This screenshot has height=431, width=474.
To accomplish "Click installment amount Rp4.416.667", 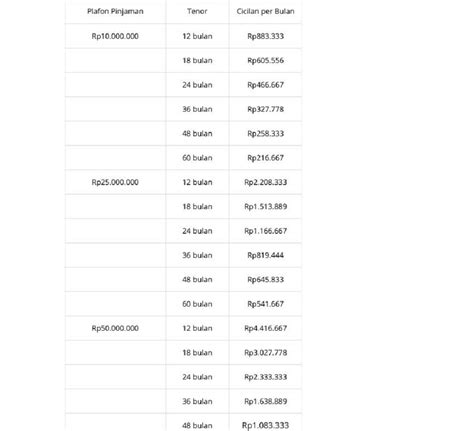I will (265, 328).
